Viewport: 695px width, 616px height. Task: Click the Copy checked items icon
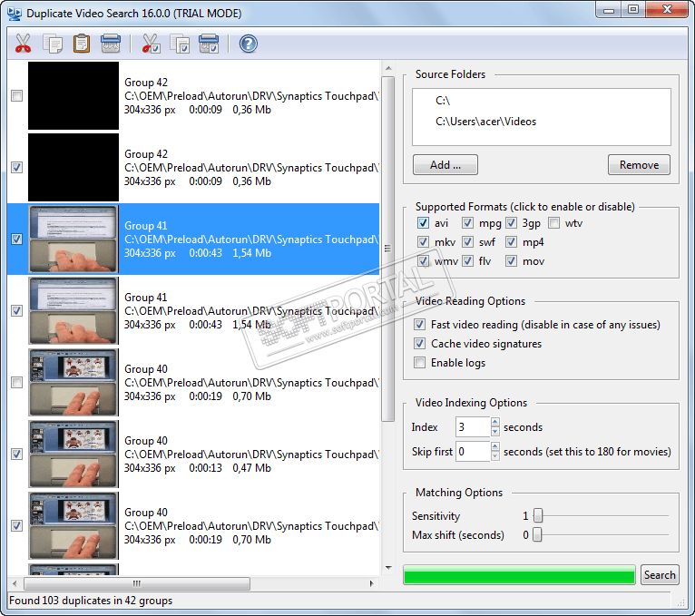coord(180,44)
